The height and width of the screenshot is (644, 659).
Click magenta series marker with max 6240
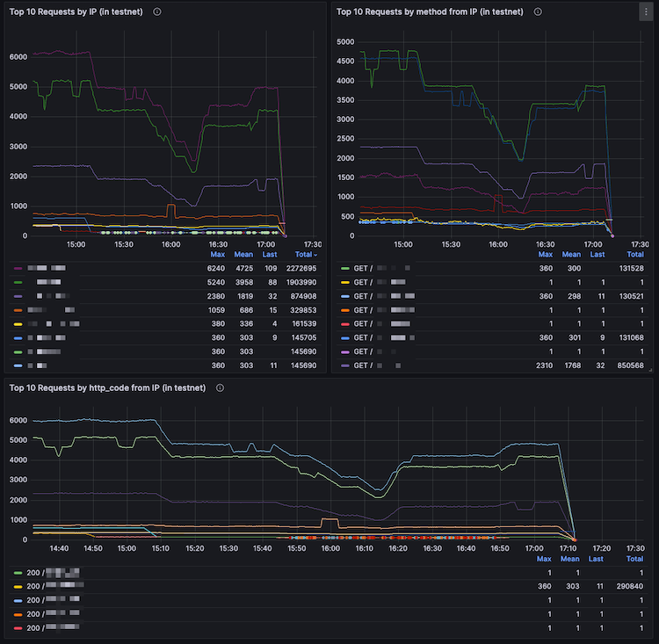[18, 267]
